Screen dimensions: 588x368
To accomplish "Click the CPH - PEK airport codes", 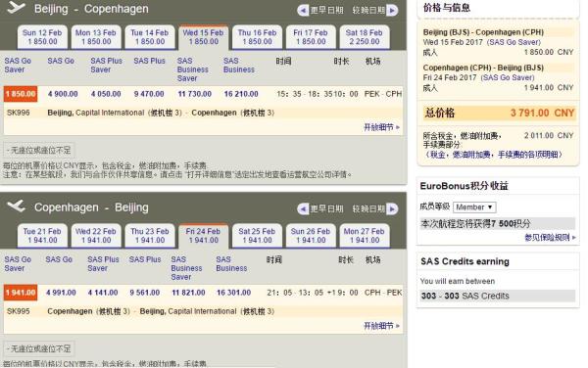I will coord(383,293).
